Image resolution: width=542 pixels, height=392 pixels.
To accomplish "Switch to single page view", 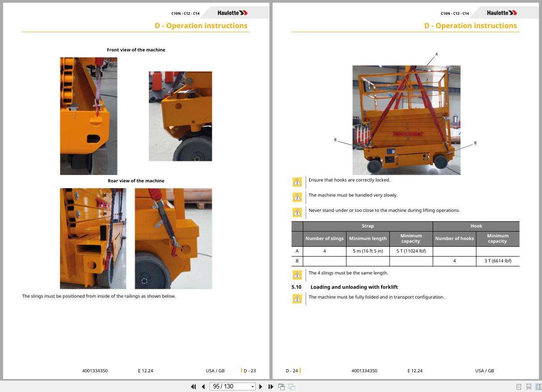I will 519,387.
